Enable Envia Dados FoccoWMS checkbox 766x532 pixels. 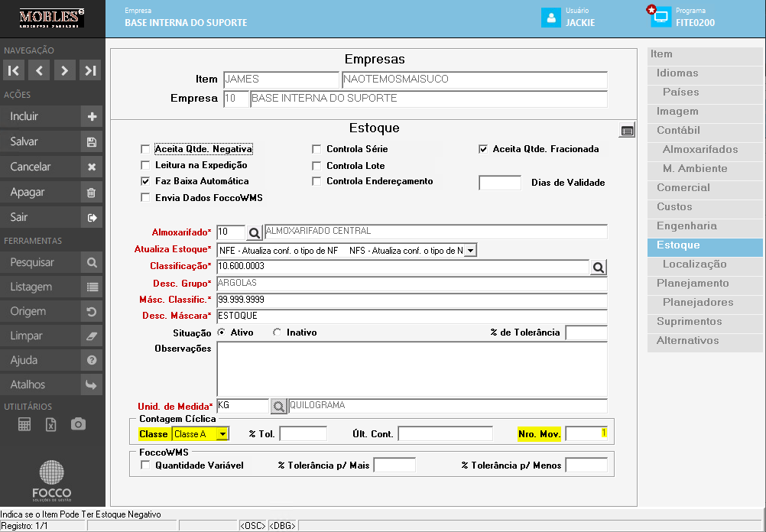[145, 198]
